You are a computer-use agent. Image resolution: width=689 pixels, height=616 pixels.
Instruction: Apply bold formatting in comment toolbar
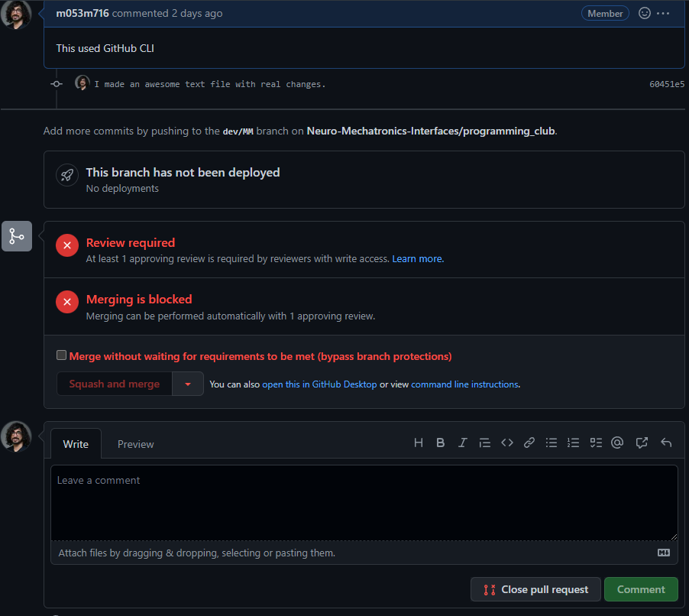440,443
